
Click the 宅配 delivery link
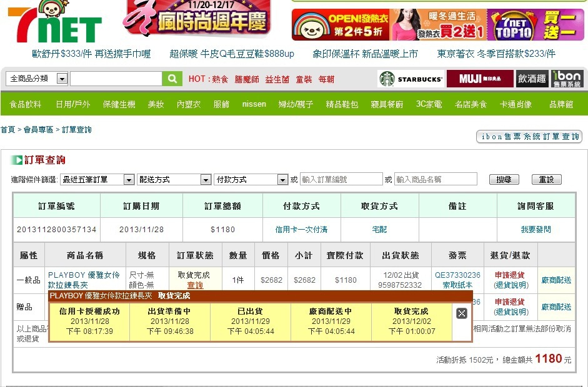(x=379, y=229)
